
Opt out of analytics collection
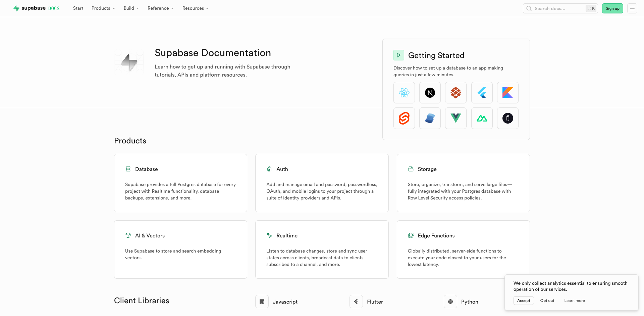click(547, 301)
